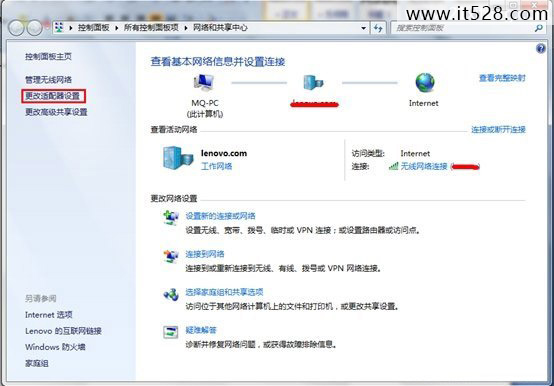The height and width of the screenshot is (386, 554).
Task: Open Lenovo 的互联网链接 in the sidebar
Action: (63, 331)
